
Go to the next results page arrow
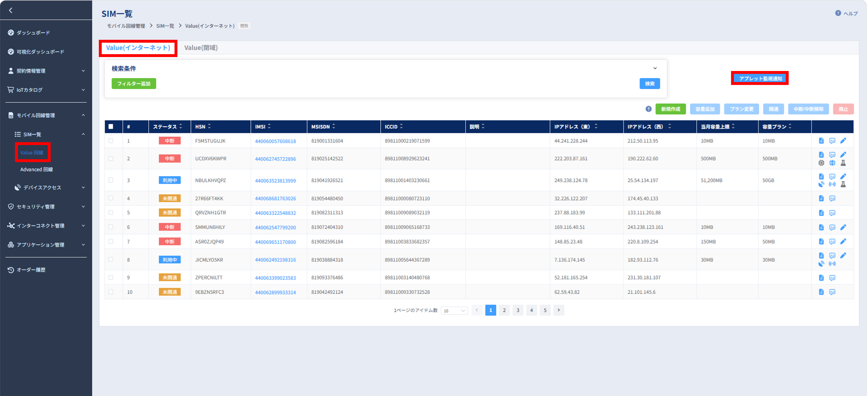click(558, 310)
